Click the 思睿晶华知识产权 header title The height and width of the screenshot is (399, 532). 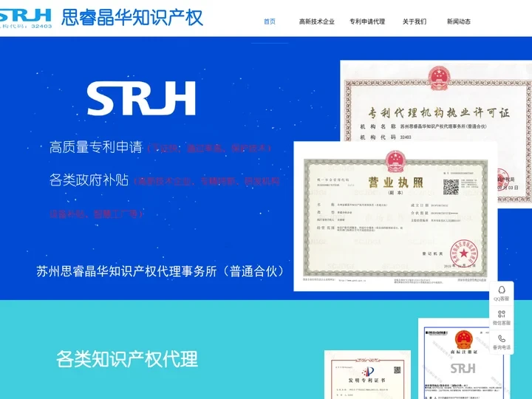(x=132, y=18)
